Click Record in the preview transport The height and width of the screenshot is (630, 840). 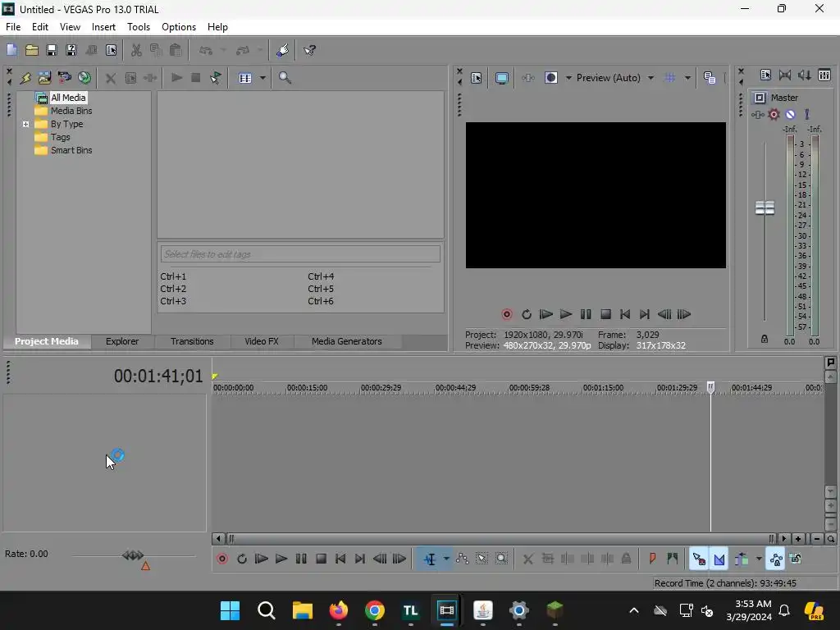pos(507,314)
